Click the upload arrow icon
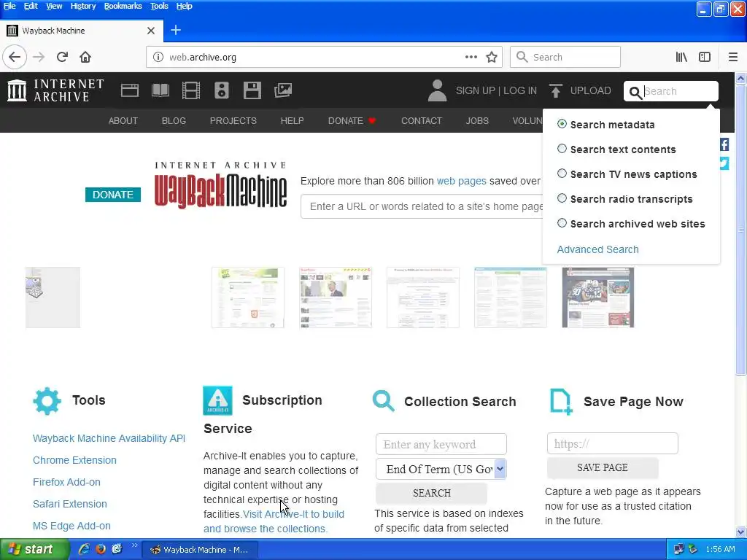This screenshot has height=560, width=747. [x=555, y=90]
